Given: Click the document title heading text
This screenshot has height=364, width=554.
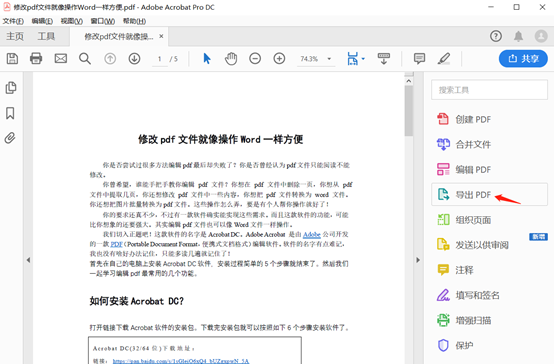Looking at the screenshot, I should [x=220, y=140].
